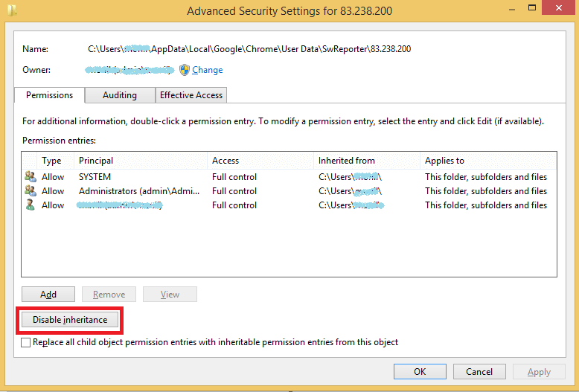Sort entries by the Access column header
The height and width of the screenshot is (392, 579).
pyautogui.click(x=260, y=161)
